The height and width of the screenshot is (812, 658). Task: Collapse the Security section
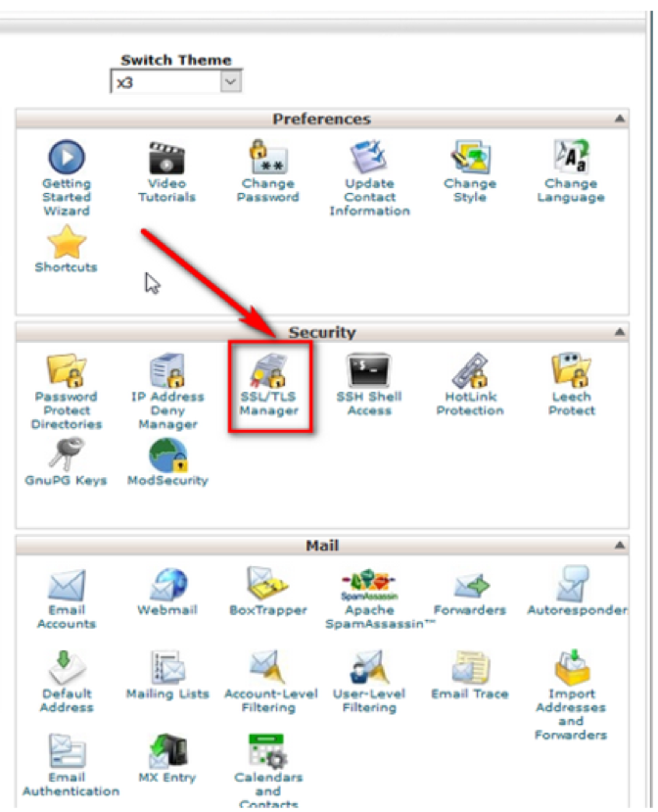[619, 333]
